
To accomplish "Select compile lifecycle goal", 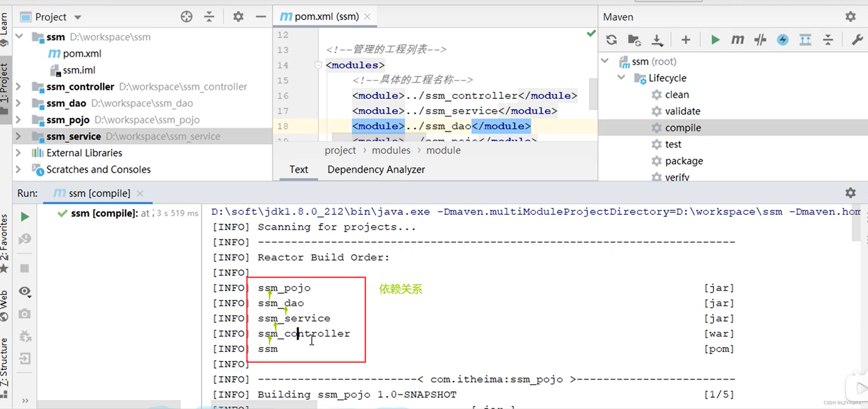I will [676, 128].
